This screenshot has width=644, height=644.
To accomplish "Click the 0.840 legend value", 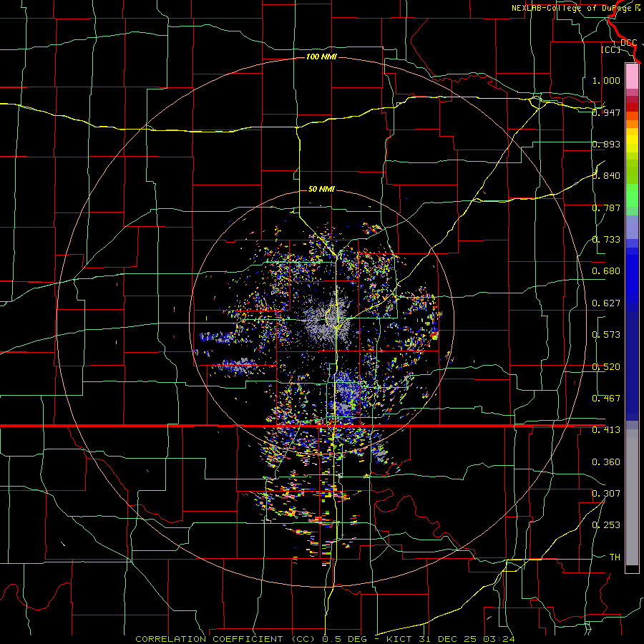I will (x=606, y=176).
